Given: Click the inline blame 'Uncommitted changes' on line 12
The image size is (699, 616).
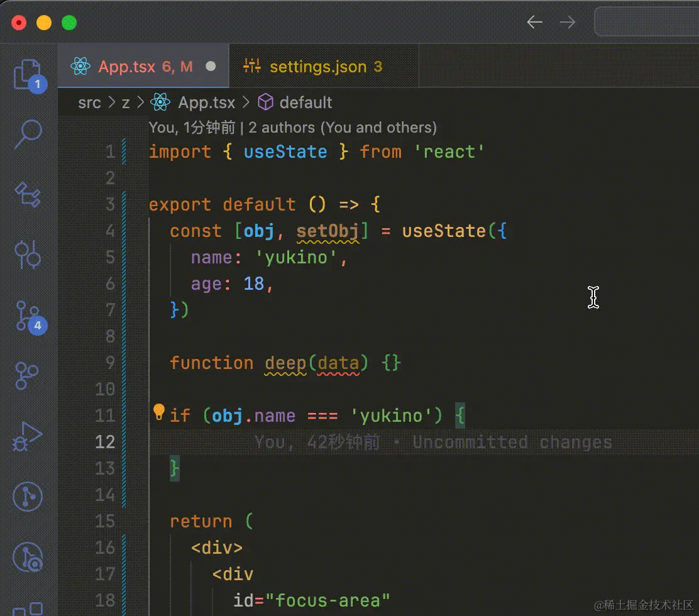Looking at the screenshot, I should point(512,442).
